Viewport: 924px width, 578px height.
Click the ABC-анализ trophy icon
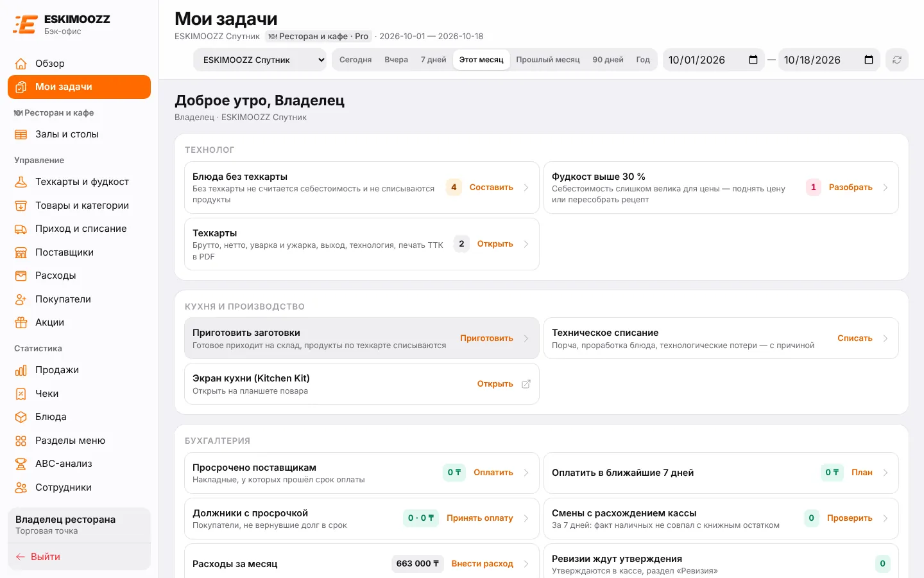21,464
